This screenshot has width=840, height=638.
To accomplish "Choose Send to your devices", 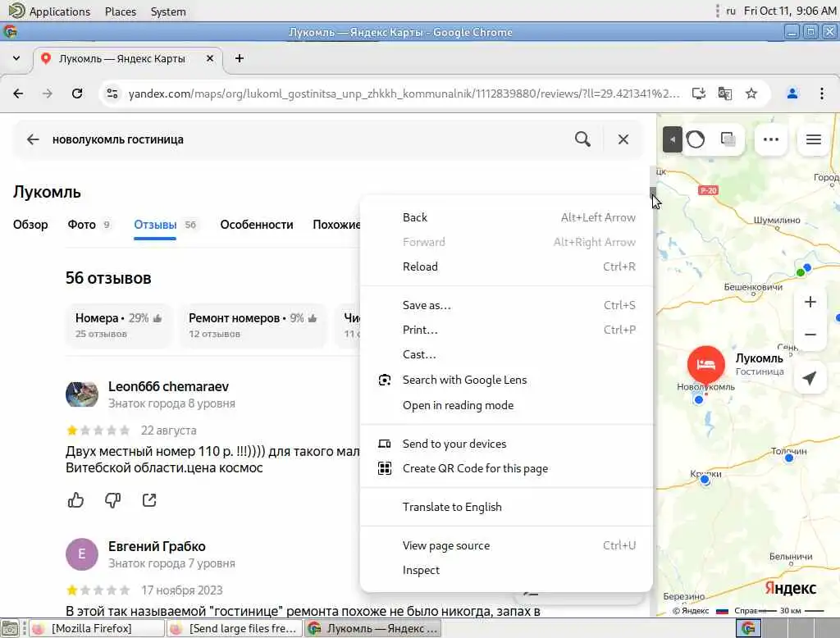I will point(506,444).
